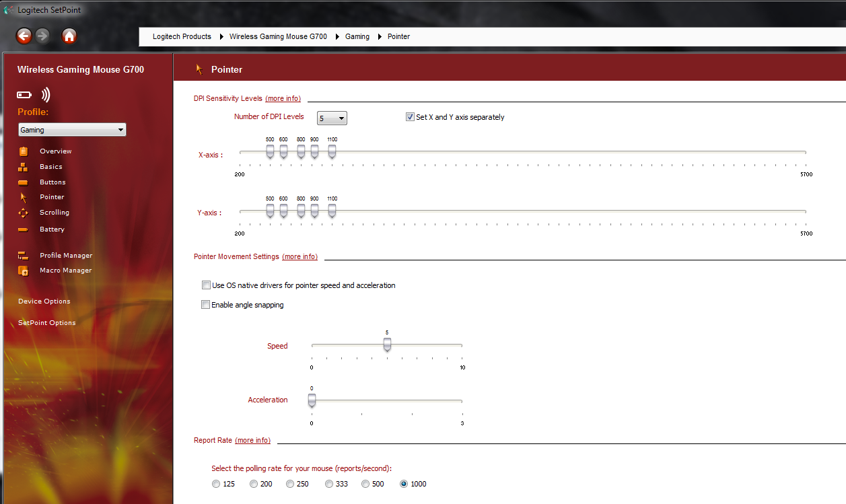This screenshot has width=846, height=504.
Task: Open SetPoint Options
Action: (x=47, y=323)
